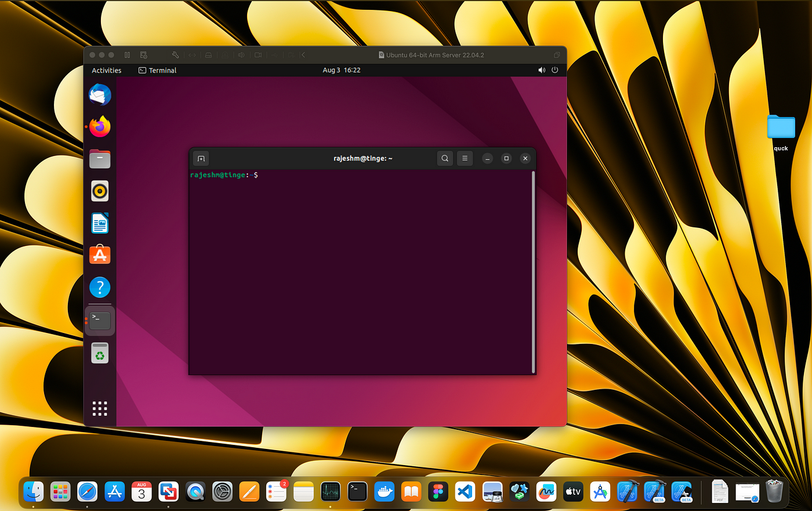
Task: Click the volume icon in Ubuntu top bar
Action: 542,70
